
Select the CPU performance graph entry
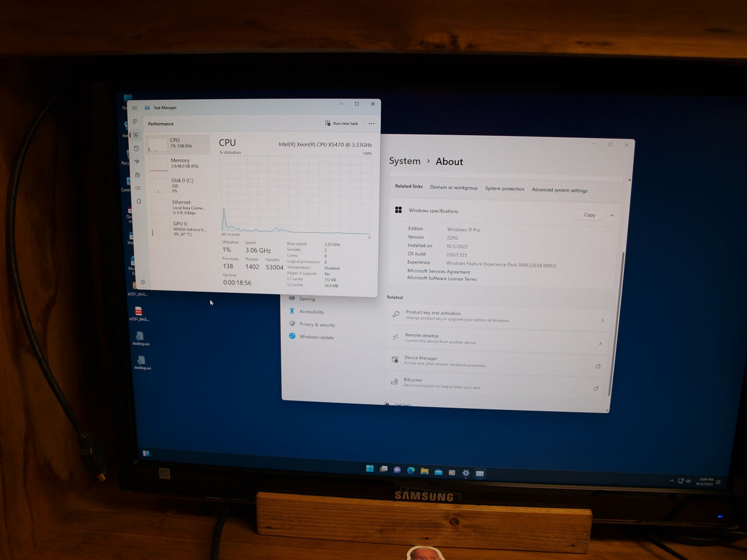178,143
